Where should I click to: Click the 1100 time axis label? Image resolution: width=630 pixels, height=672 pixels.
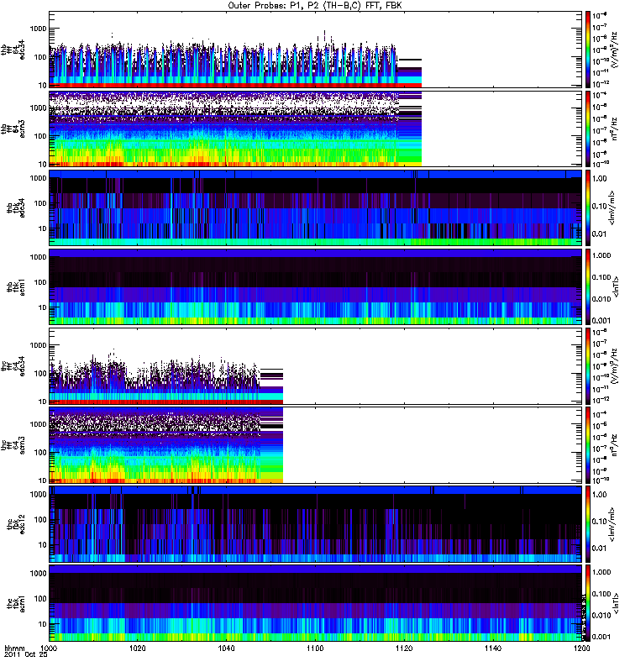(x=315, y=649)
